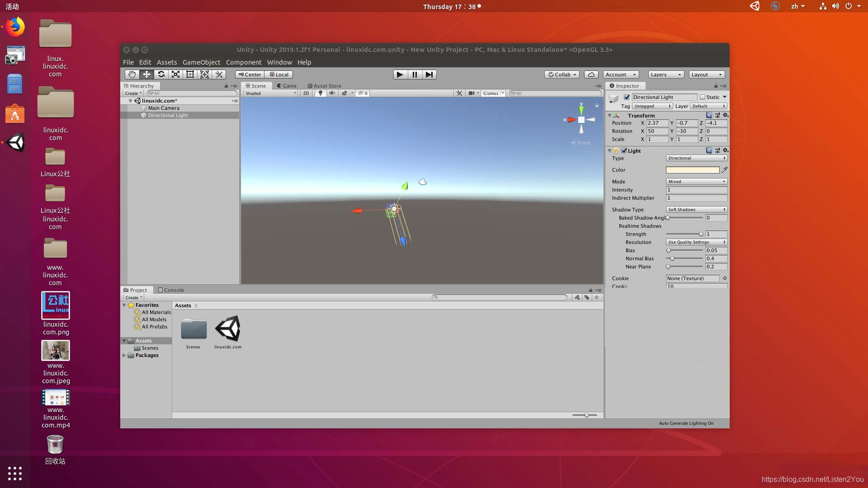This screenshot has height=488, width=868.
Task: Open custom editor tools in main toolbar
Action: coord(219,75)
